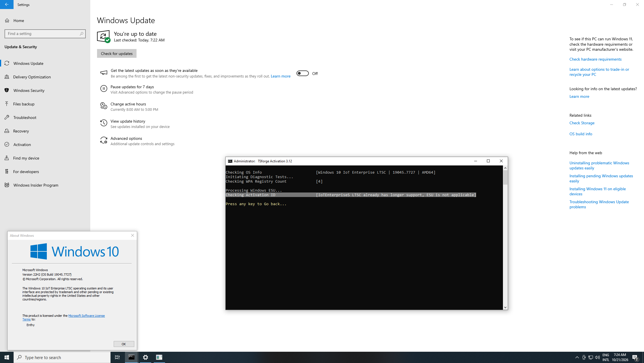Image resolution: width=644 pixels, height=363 pixels.
Task: Open OS build info link
Action: click(x=581, y=134)
